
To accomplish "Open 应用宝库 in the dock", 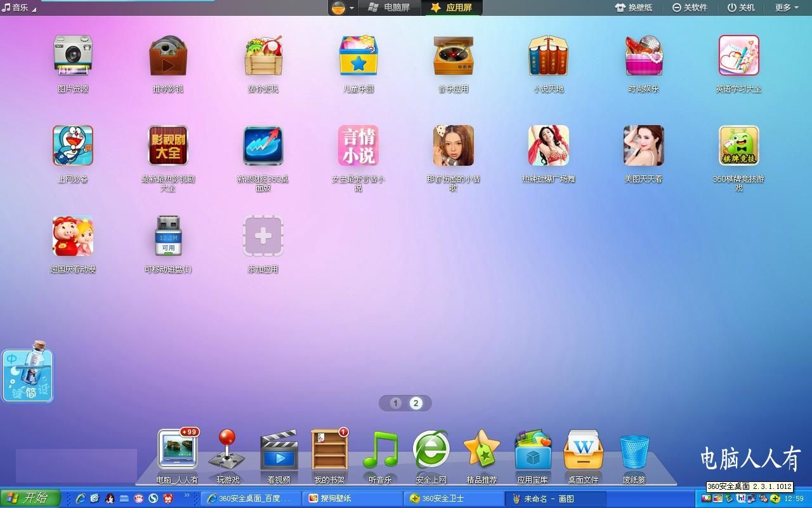I will pos(533,450).
